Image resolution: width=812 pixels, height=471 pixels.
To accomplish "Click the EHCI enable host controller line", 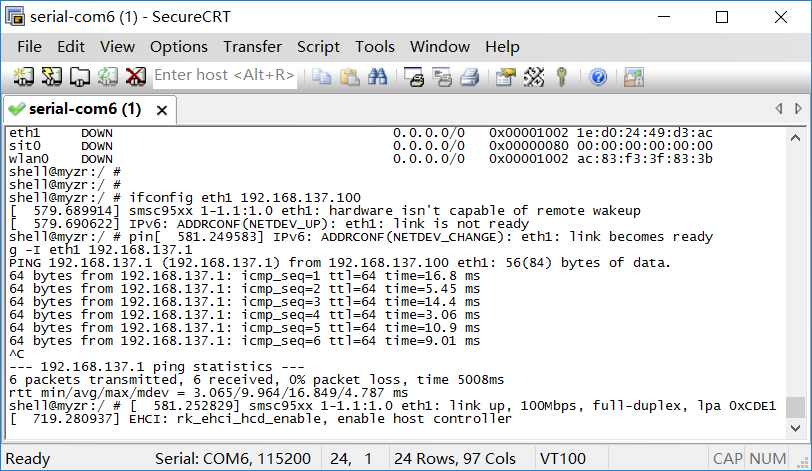I will pyautogui.click(x=260, y=418).
